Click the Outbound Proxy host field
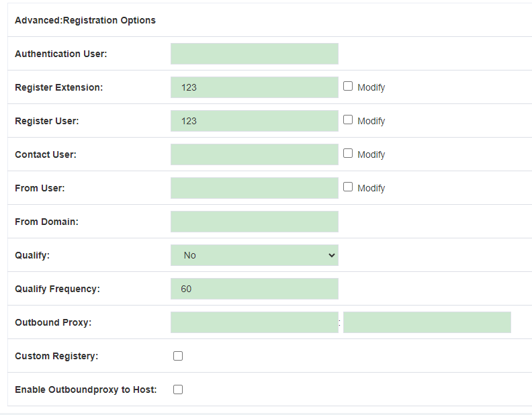The width and height of the screenshot is (532, 415). (x=255, y=322)
